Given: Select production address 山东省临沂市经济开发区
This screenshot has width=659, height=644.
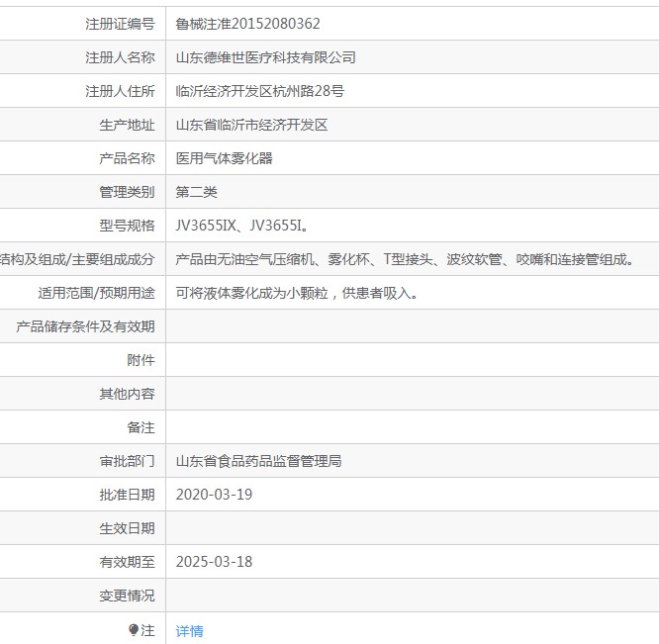Looking at the screenshot, I should click(251, 125).
